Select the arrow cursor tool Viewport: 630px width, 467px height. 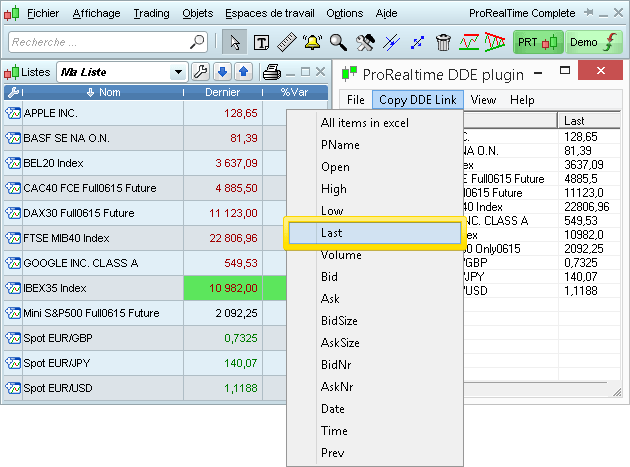pos(235,42)
